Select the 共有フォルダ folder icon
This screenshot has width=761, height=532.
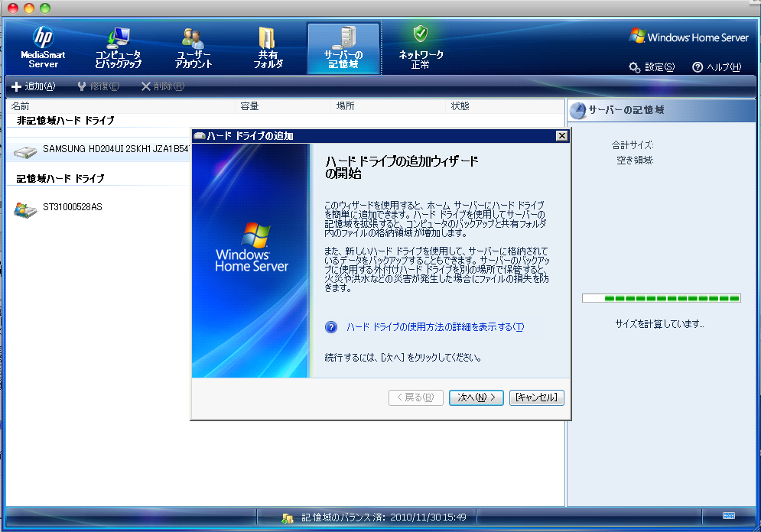(268, 38)
